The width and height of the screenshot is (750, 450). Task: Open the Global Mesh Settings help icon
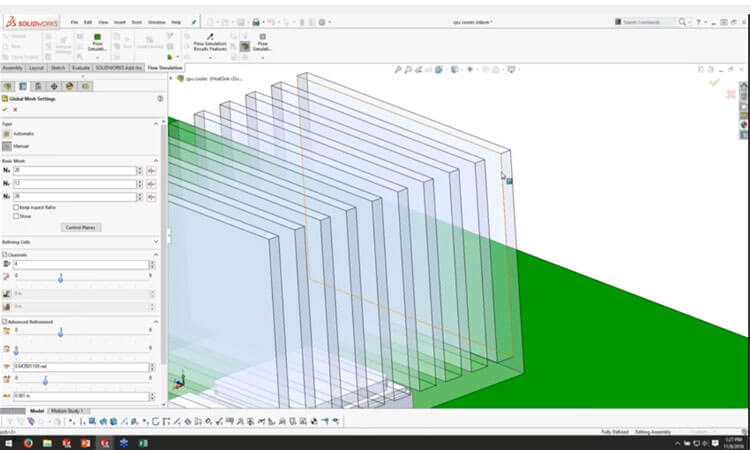tap(160, 99)
